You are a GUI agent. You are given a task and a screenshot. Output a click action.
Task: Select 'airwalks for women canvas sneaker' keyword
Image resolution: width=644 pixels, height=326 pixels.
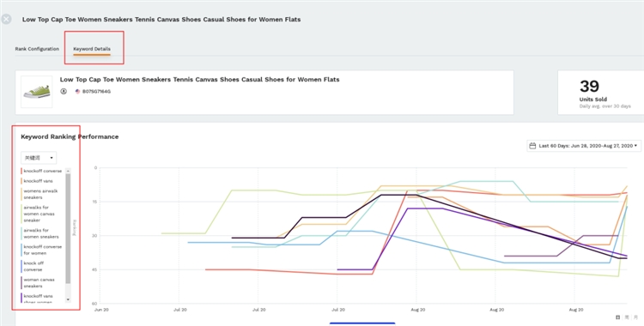39,214
